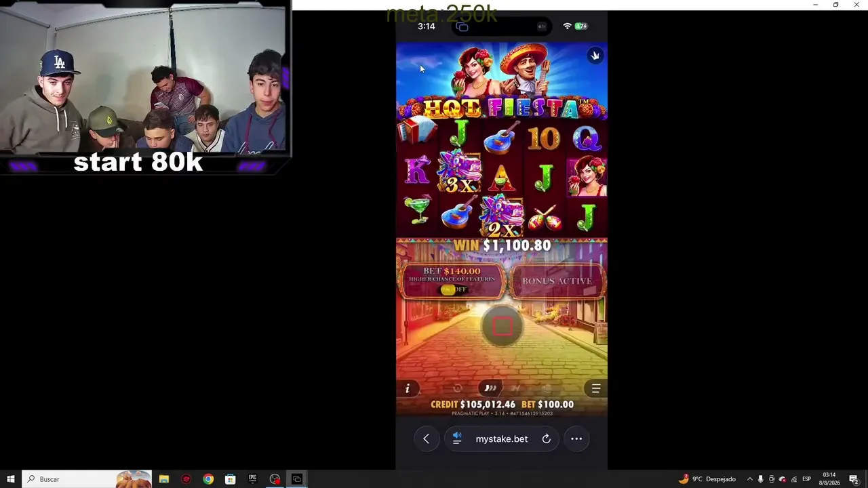Open the cloud sync tray icon

[x=783, y=479]
